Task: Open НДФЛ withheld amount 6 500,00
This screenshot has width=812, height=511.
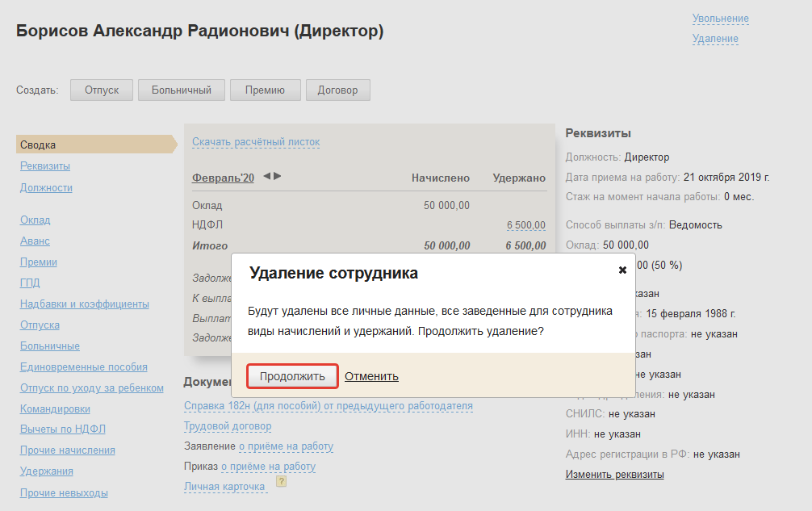Action: [525, 225]
